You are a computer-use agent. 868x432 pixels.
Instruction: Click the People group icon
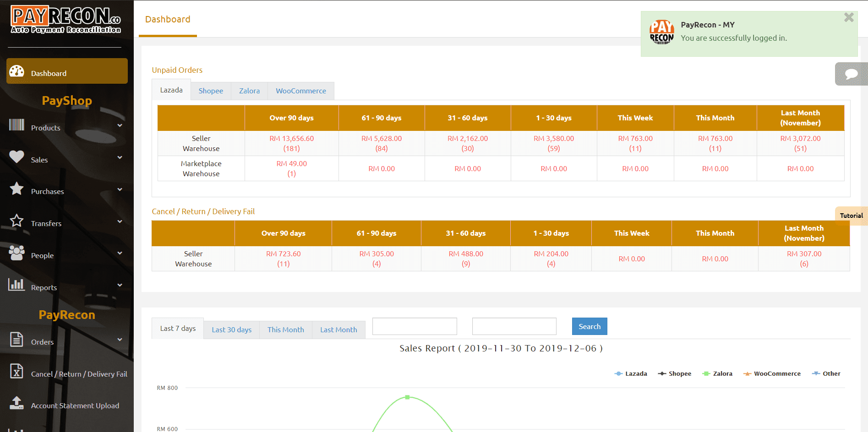point(17,253)
